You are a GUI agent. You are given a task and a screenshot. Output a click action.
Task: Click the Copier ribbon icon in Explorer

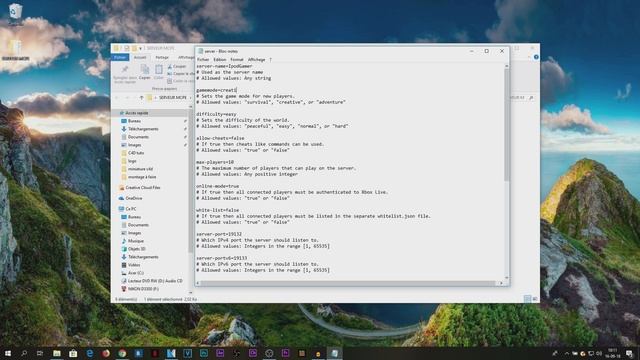click(144, 72)
